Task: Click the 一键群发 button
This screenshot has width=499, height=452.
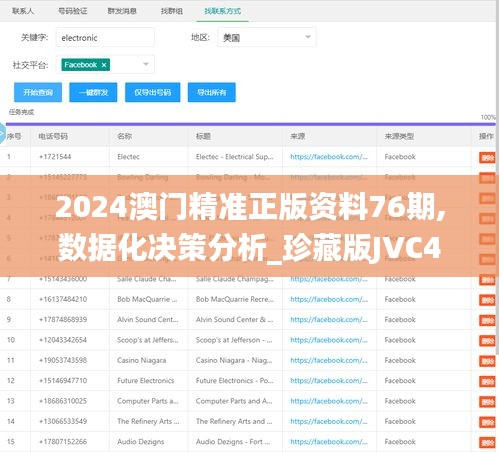Action: click(93, 92)
